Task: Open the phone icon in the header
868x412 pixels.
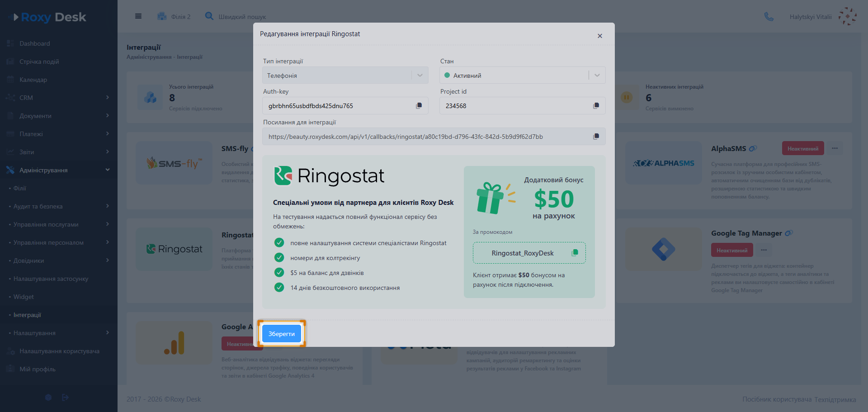Action: click(x=769, y=17)
